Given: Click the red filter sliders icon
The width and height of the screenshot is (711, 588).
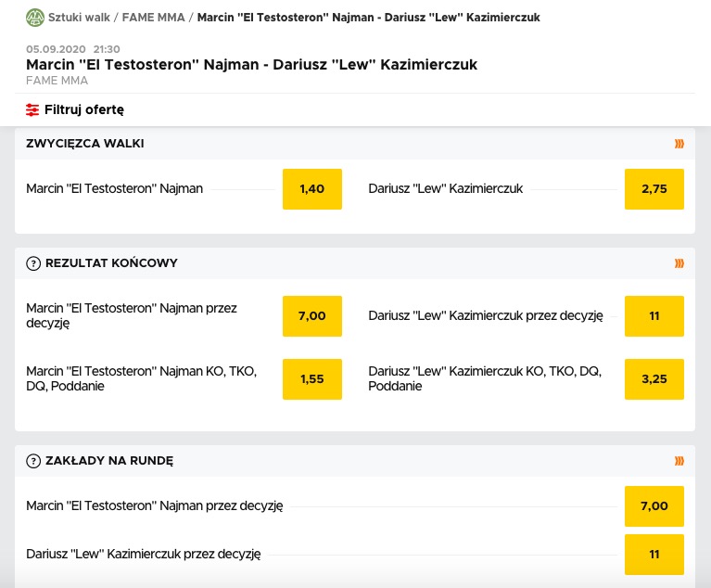Looking at the screenshot, I should 32,109.
